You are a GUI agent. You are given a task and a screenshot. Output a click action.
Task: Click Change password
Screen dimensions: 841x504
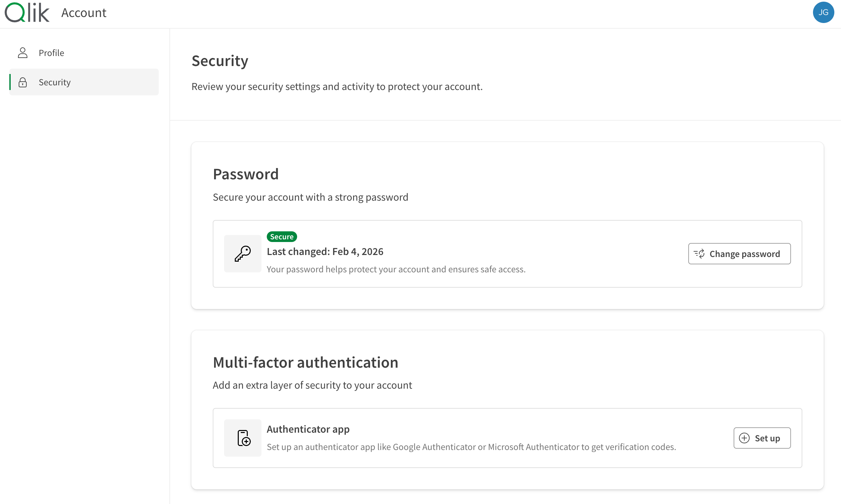[739, 254]
